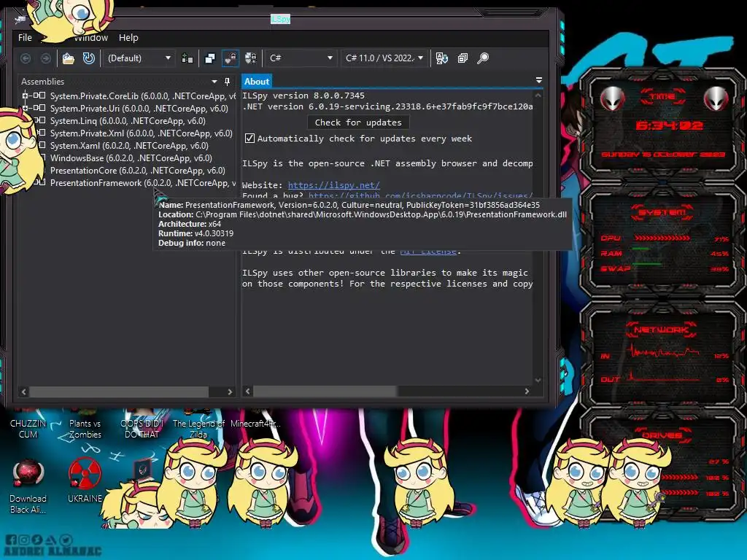Show only public types and members
This screenshot has height=560, width=747.
point(209,58)
